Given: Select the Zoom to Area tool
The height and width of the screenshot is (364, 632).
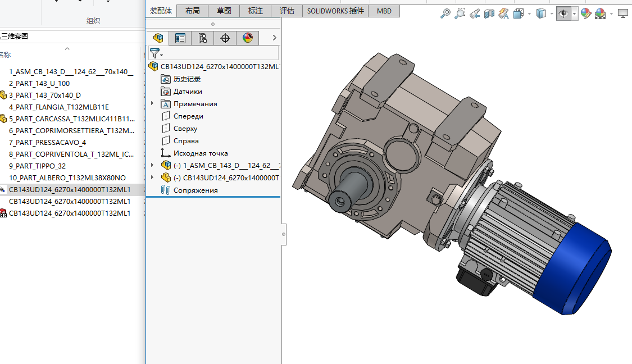Looking at the screenshot, I should [460, 13].
